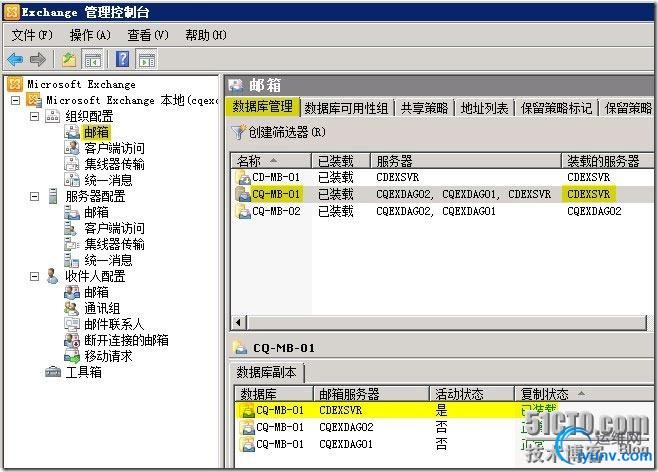Click the 创建筛选器 funnel icon
Viewport: 658px width, 472px height.
tap(238, 132)
